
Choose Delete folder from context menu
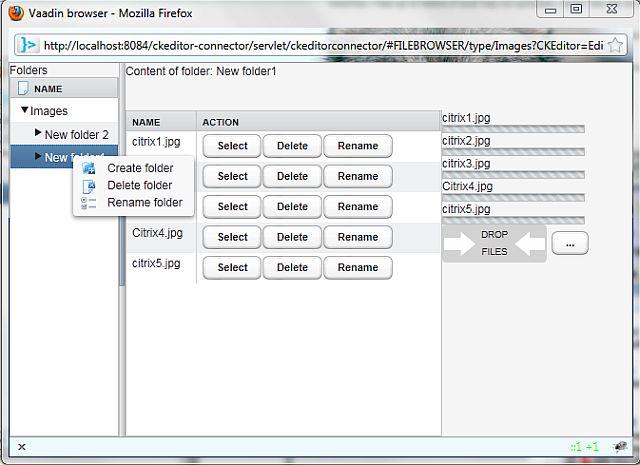click(140, 185)
